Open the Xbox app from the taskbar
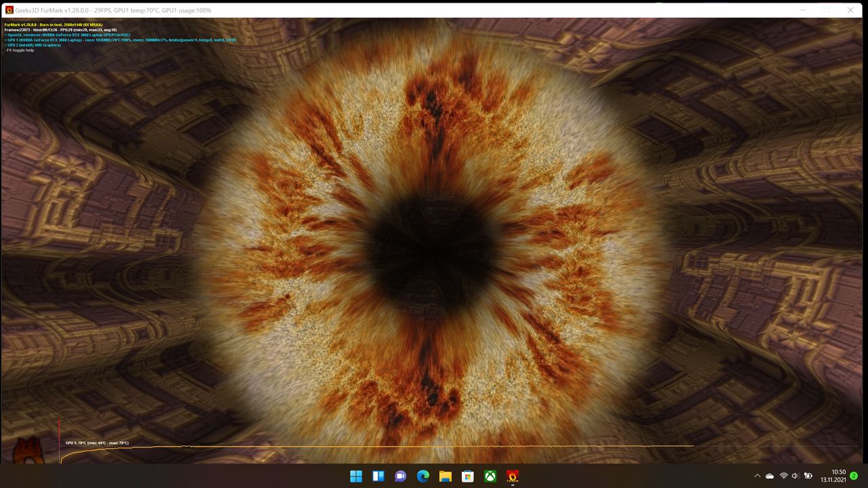868x488 pixels. (490, 476)
